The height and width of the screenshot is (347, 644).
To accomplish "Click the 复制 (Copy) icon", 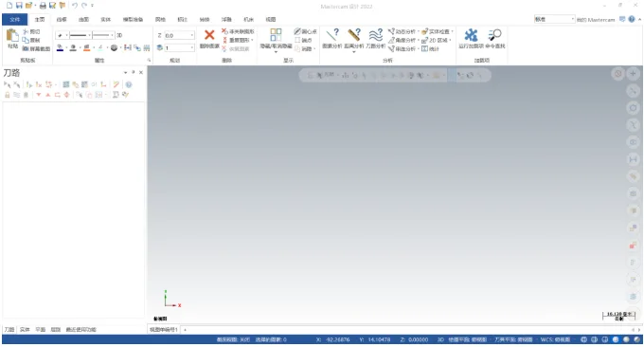I will pos(26,40).
